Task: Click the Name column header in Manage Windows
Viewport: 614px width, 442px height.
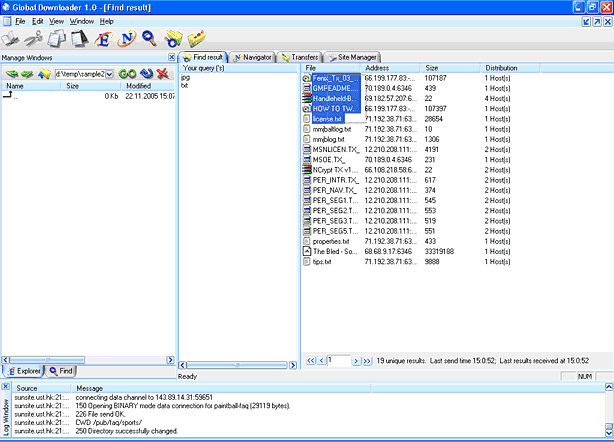Action: (31, 86)
